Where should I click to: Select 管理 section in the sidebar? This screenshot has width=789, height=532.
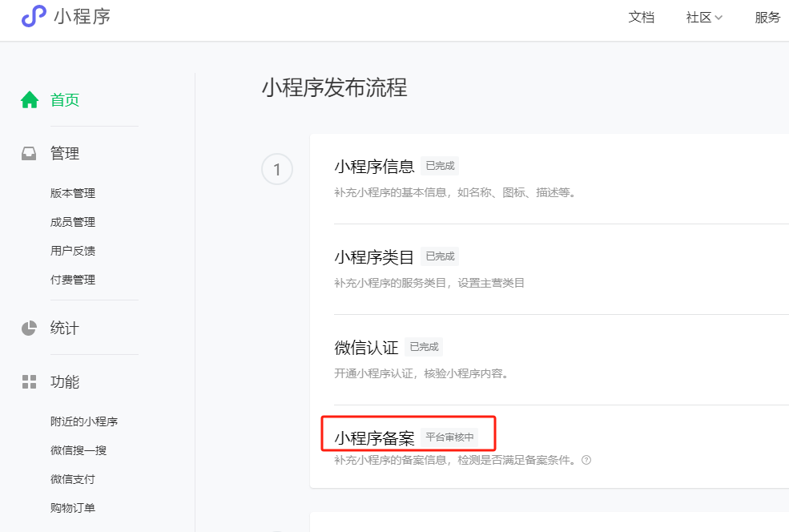[x=65, y=154]
